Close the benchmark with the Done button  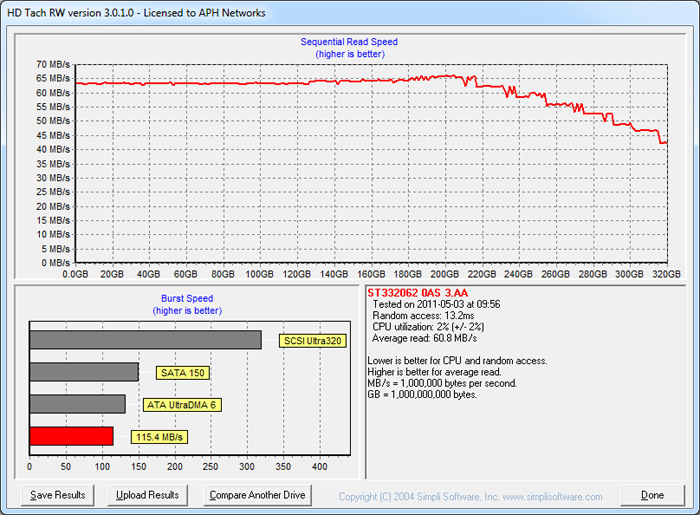pyautogui.click(x=652, y=495)
